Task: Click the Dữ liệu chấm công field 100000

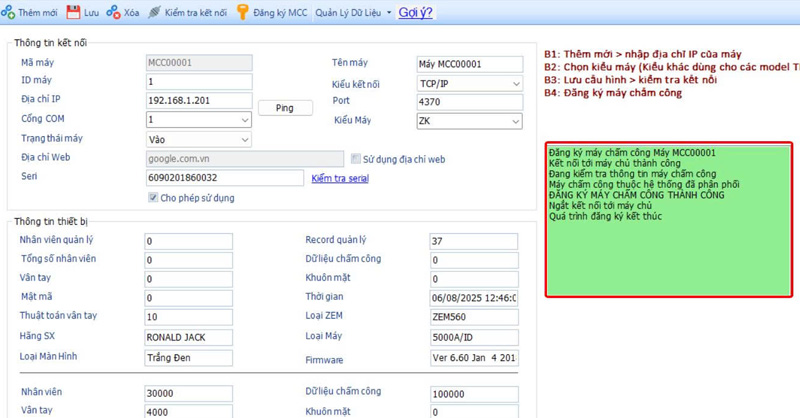Action: click(474, 394)
